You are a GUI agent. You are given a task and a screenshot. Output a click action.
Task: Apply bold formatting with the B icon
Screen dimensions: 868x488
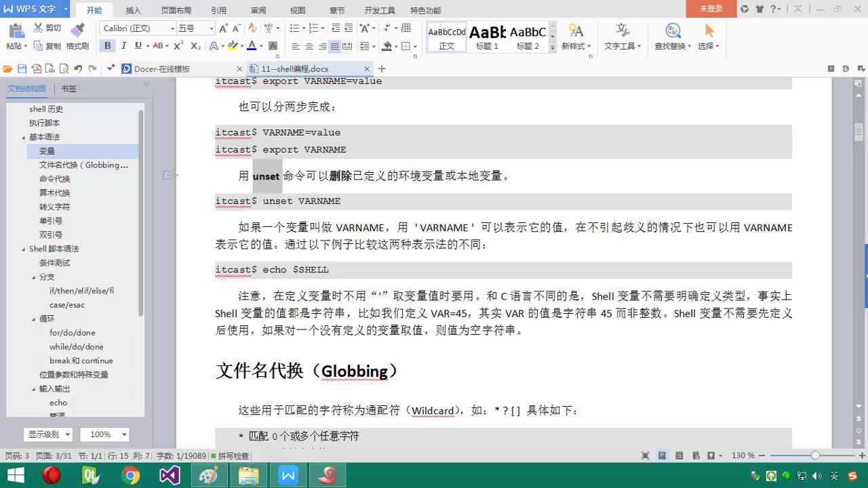107,45
